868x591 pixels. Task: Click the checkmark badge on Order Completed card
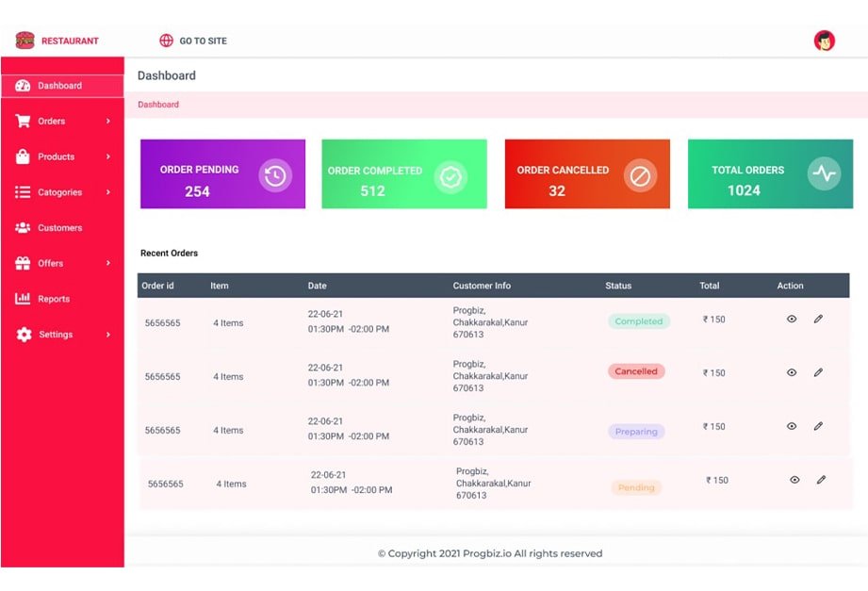(x=450, y=176)
